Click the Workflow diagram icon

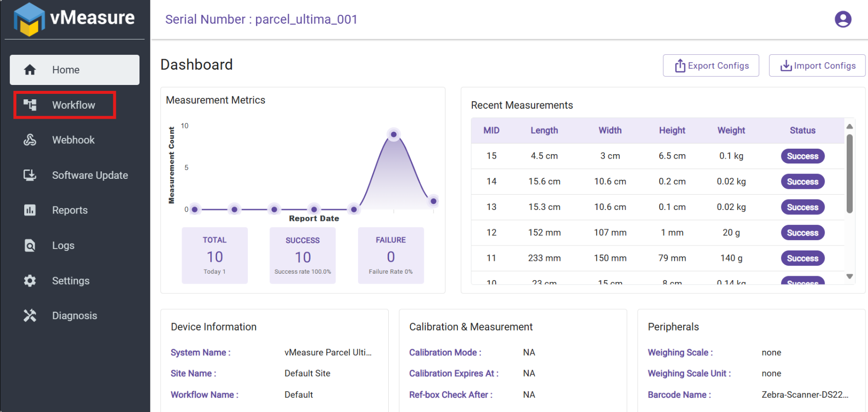click(x=30, y=105)
